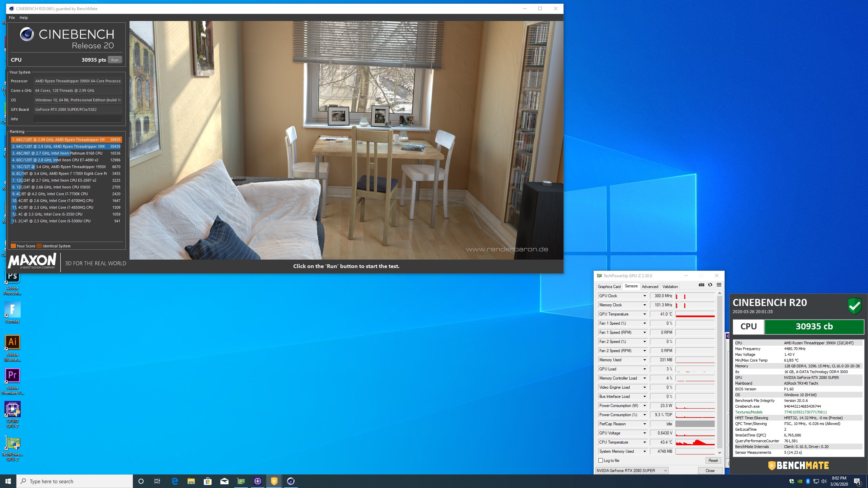Click the Bluetooth tray icon

pyautogui.click(x=808, y=481)
